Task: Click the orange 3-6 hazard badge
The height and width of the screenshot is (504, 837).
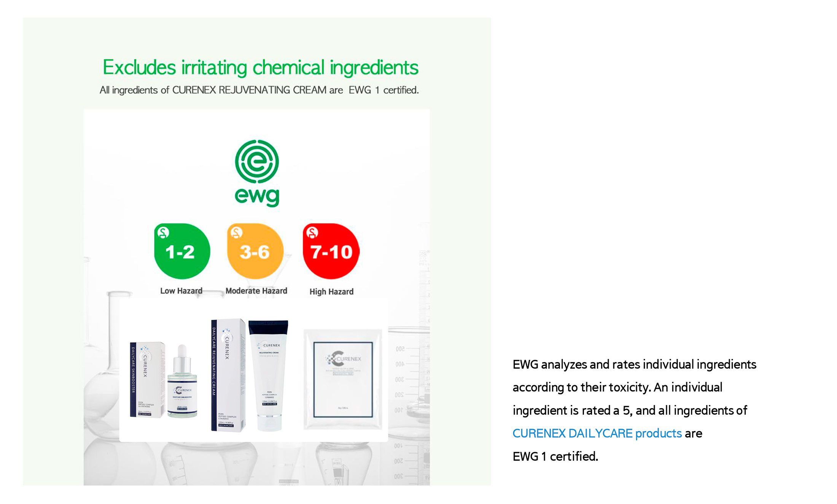Action: point(255,251)
